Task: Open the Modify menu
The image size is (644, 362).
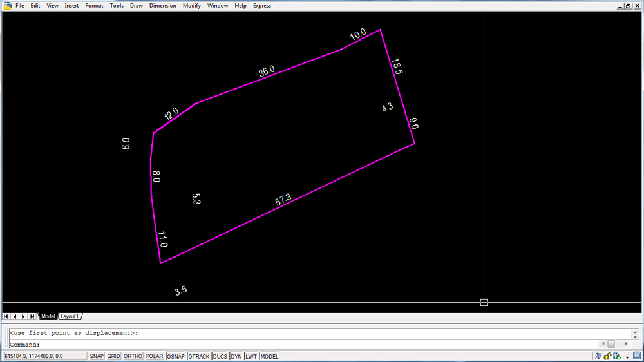Action: [x=192, y=6]
